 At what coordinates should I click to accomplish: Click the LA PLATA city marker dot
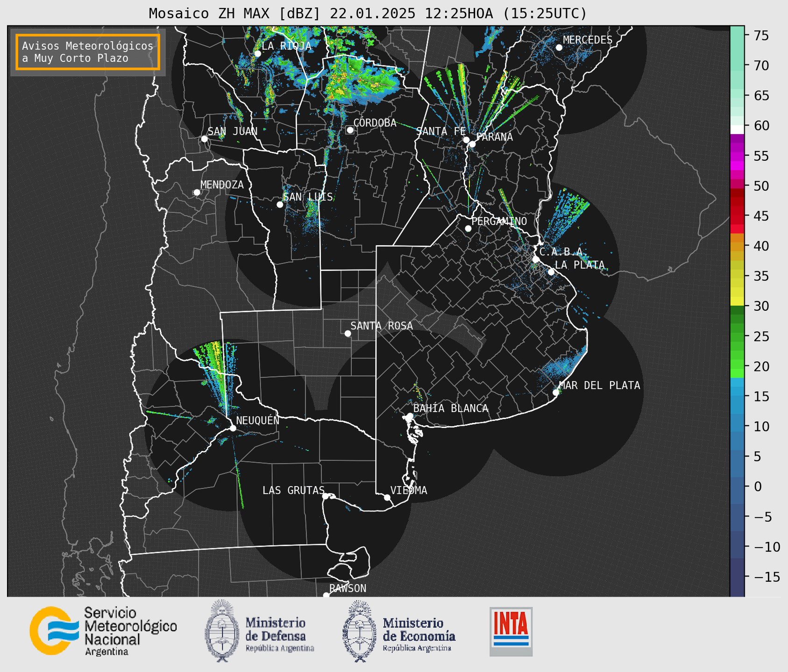click(551, 272)
